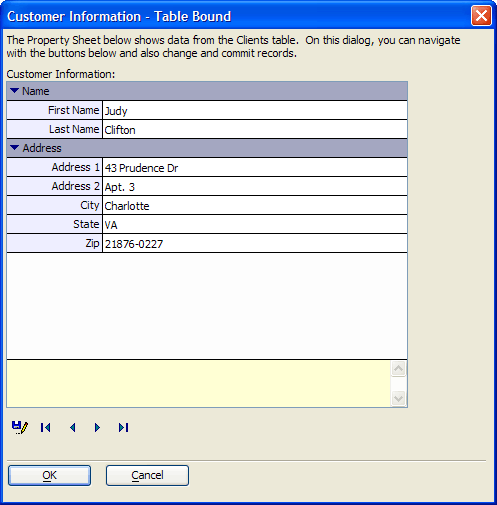Select the First Name label row
497x505 pixels.
(54, 110)
